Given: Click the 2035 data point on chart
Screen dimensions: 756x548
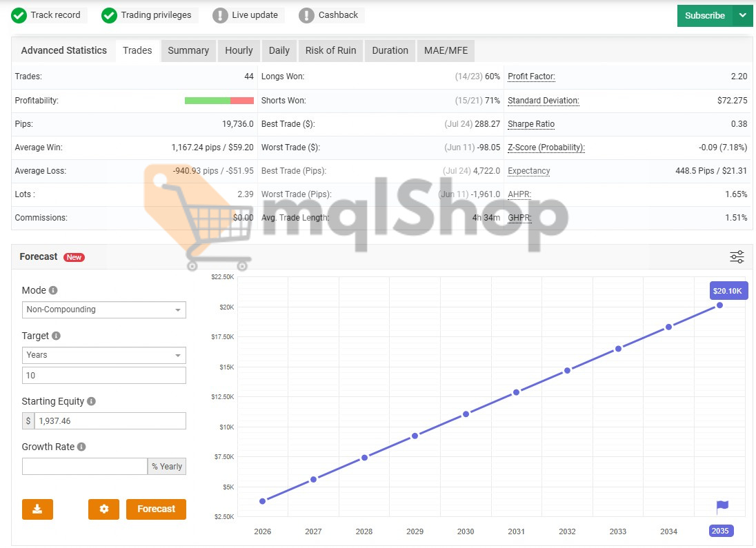Looking at the screenshot, I should pos(719,305).
